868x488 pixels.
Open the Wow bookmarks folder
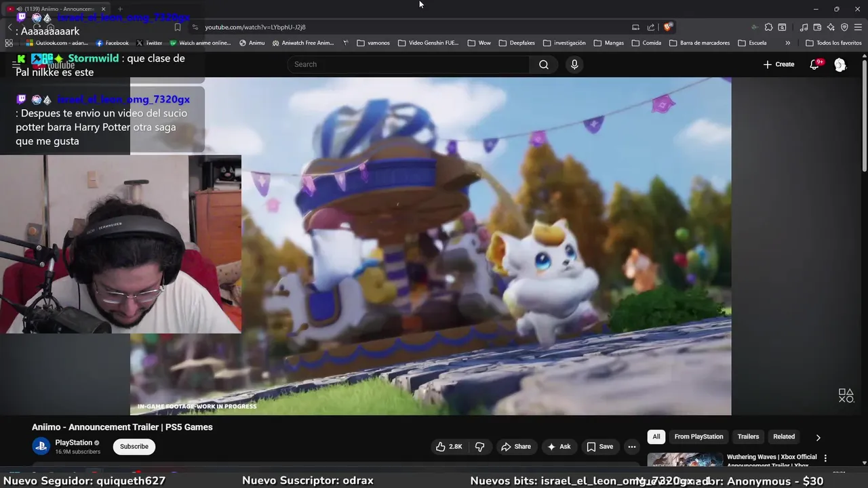pyautogui.click(x=479, y=43)
